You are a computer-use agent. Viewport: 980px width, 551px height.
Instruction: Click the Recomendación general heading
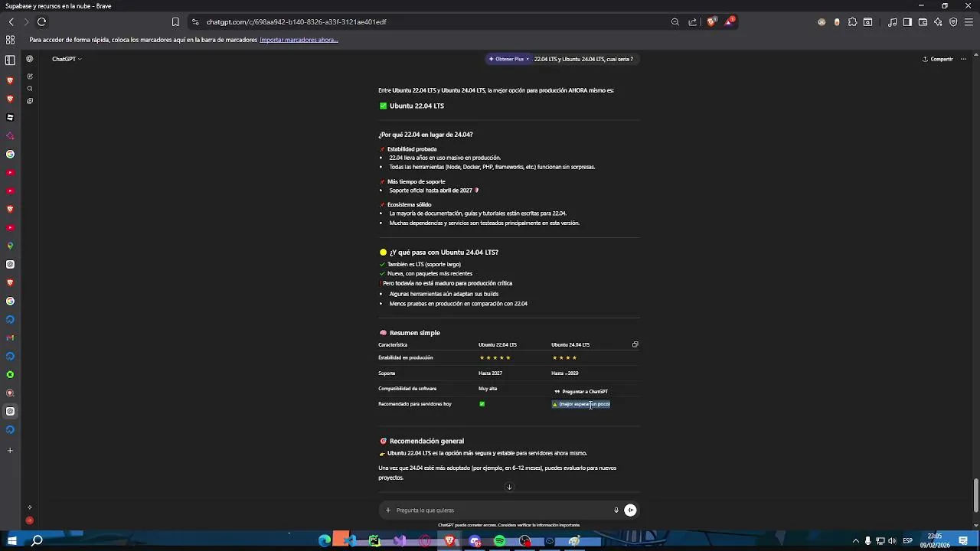click(422, 441)
